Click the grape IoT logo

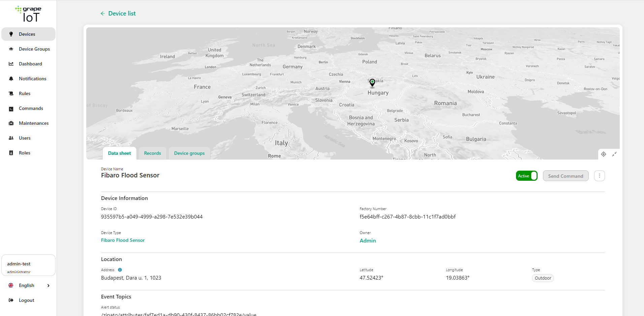28,14
